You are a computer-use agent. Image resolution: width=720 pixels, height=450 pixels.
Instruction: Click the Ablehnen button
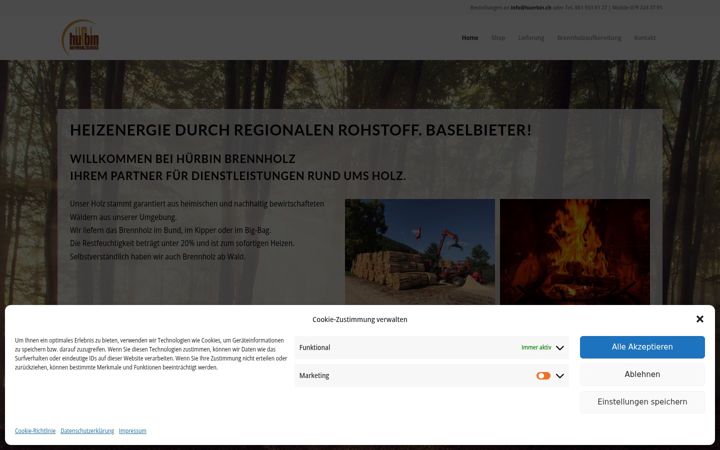pyautogui.click(x=642, y=375)
